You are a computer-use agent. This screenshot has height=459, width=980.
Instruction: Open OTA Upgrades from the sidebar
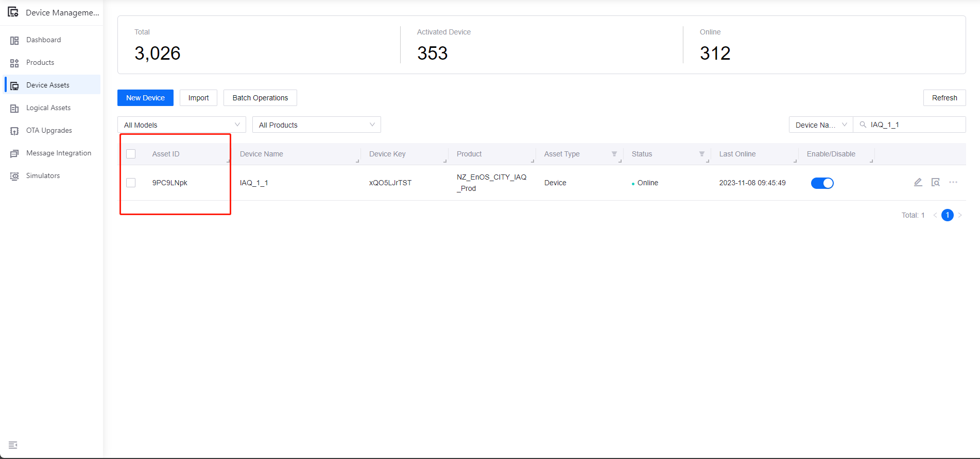tap(49, 130)
